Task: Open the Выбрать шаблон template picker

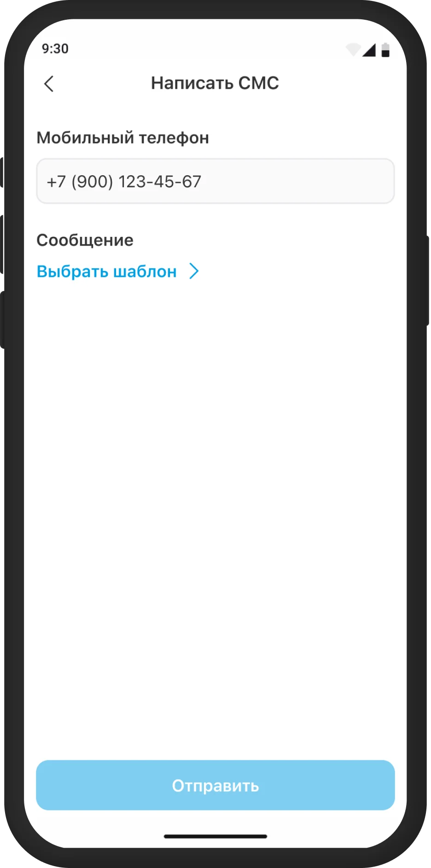Action: point(118,271)
